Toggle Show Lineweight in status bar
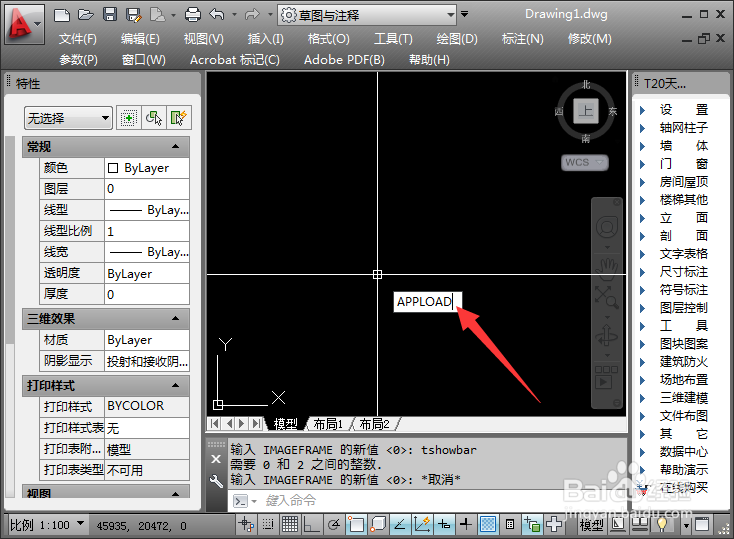Image resolution: width=734 pixels, height=539 pixels. pyautogui.click(x=466, y=524)
